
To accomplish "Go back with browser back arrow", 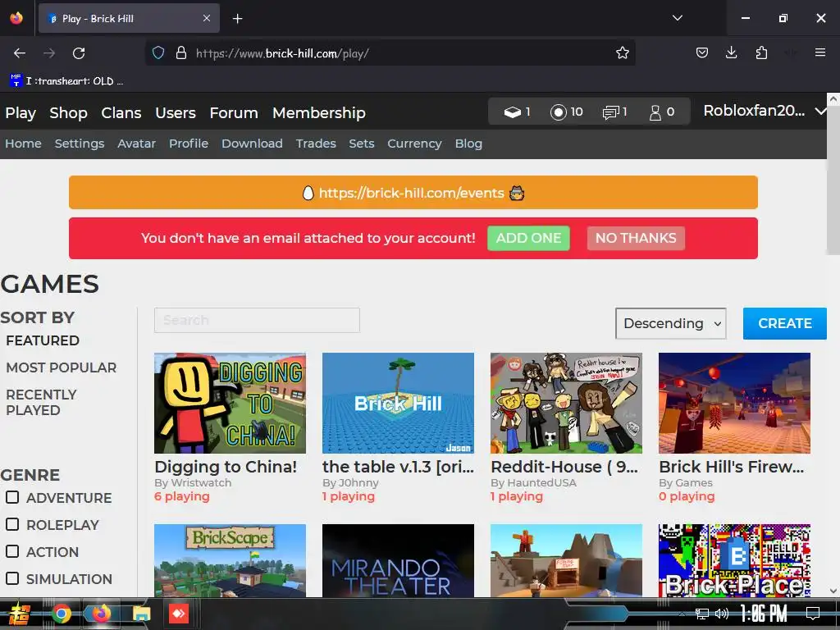I will pyautogui.click(x=20, y=53).
